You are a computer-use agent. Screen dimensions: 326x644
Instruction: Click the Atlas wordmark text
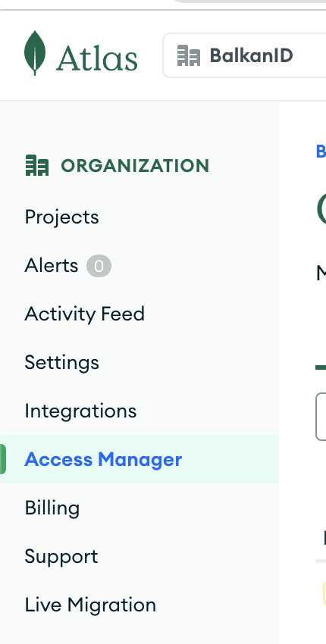click(97, 59)
